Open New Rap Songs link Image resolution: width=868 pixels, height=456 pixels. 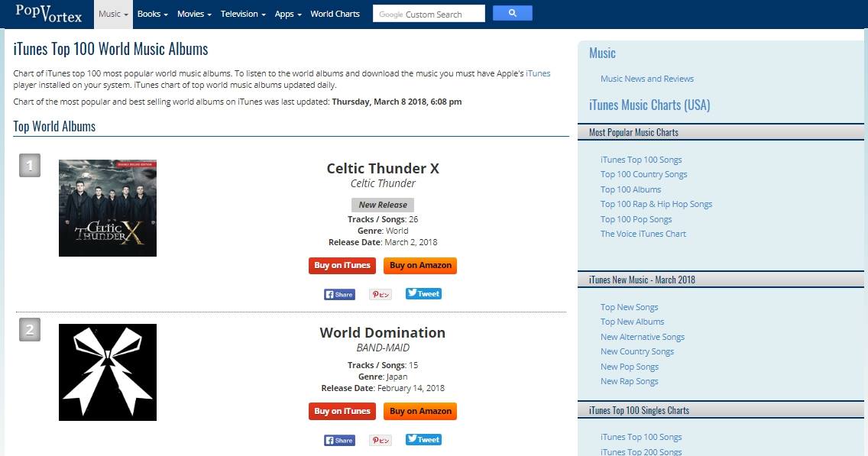(x=630, y=381)
